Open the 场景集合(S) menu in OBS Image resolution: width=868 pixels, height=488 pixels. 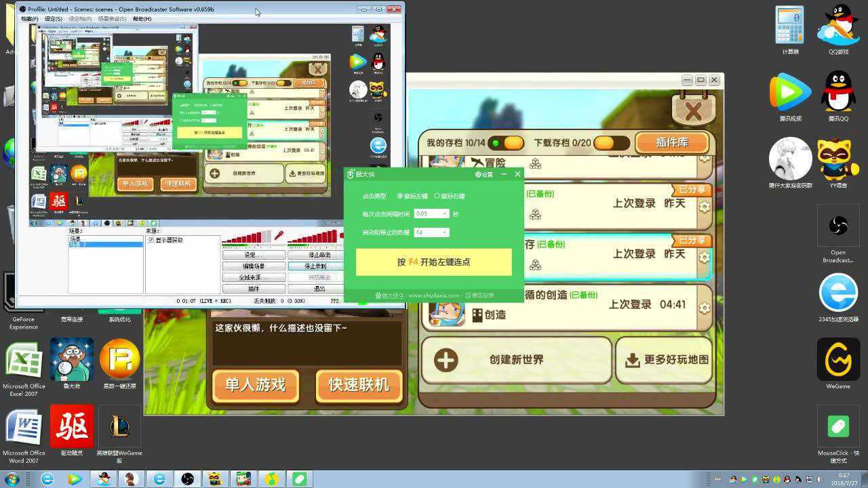[112, 19]
